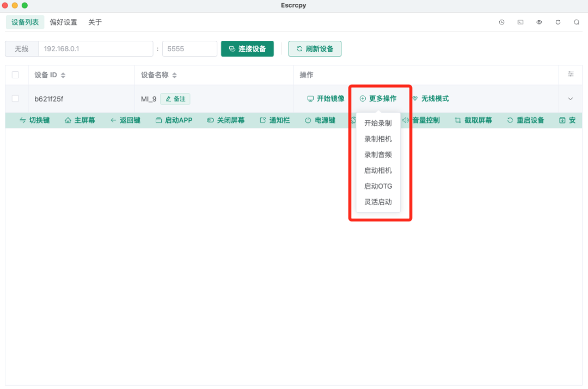Click the magnifier search icon at top-right
The width and height of the screenshot is (588, 389).
point(576,22)
